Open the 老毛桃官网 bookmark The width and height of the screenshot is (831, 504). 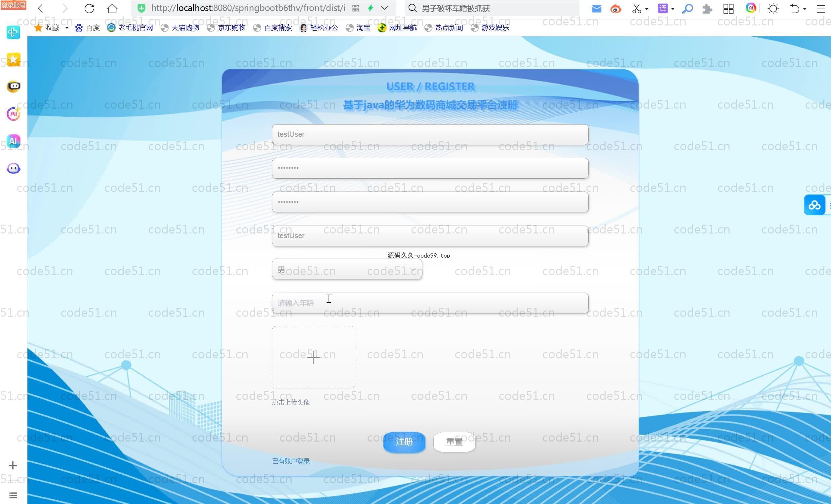click(x=130, y=28)
